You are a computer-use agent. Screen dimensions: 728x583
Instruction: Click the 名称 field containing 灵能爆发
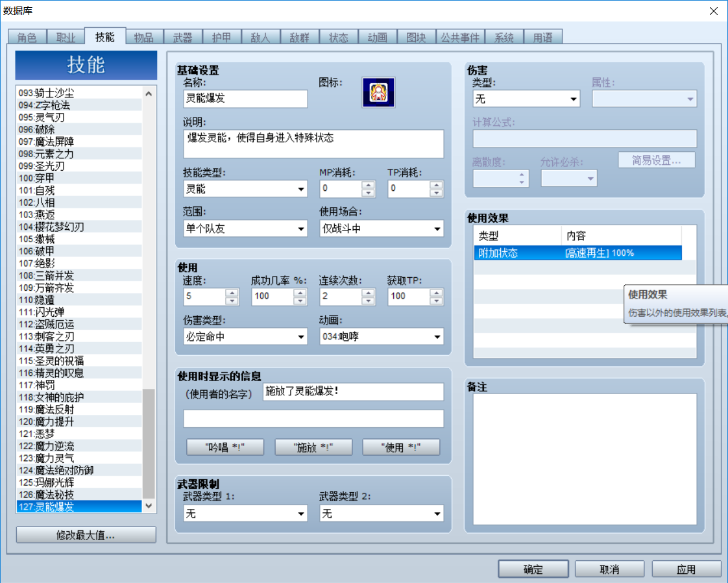[x=245, y=99]
